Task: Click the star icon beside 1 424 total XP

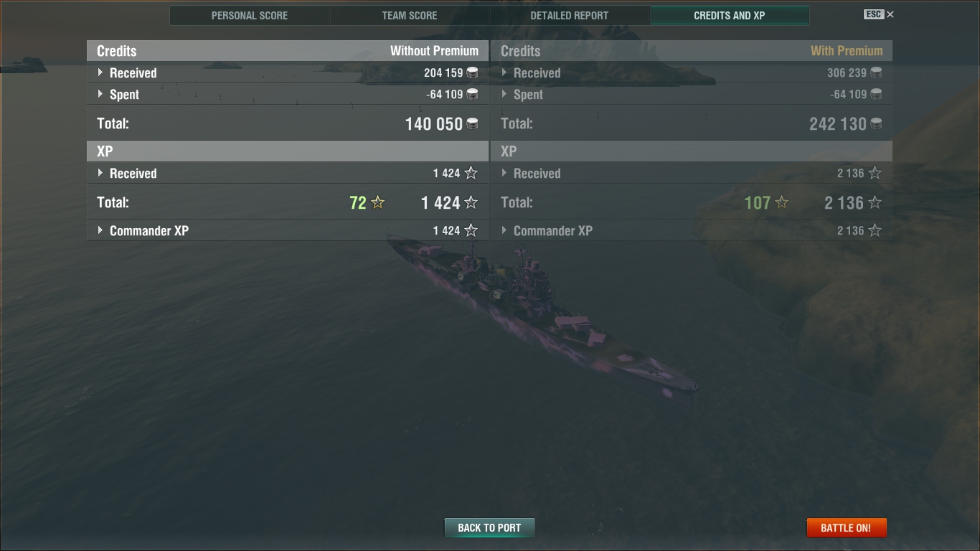Action: [471, 202]
